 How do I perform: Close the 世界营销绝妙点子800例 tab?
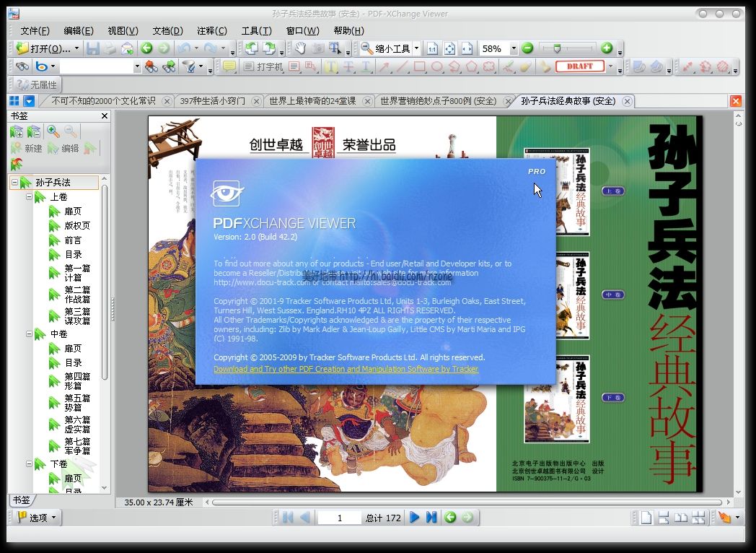[x=508, y=101]
